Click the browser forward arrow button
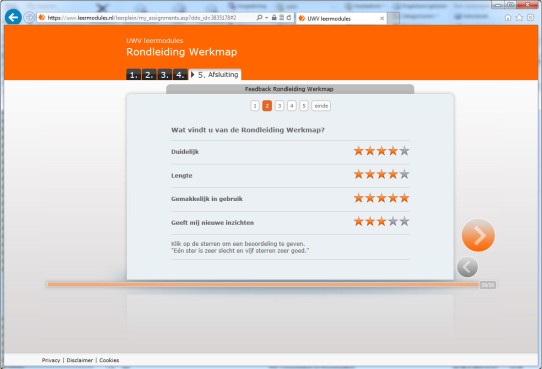This screenshot has height=369, width=542. (29, 17)
